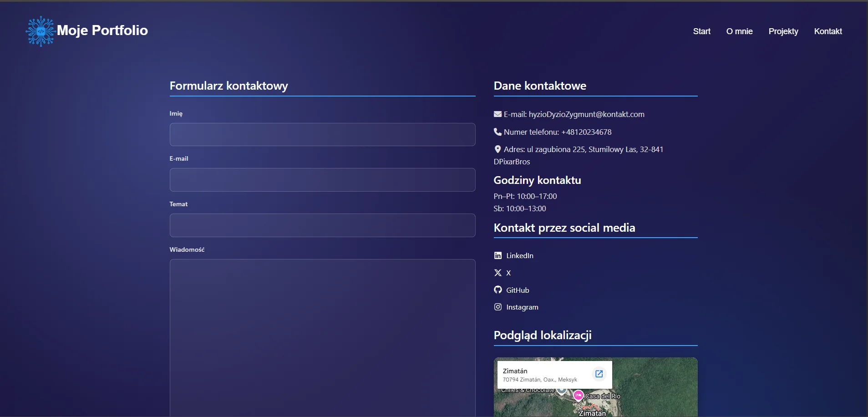Click the Sb: 10:00–13:00 hours line
The image size is (868, 417).
pyautogui.click(x=520, y=208)
